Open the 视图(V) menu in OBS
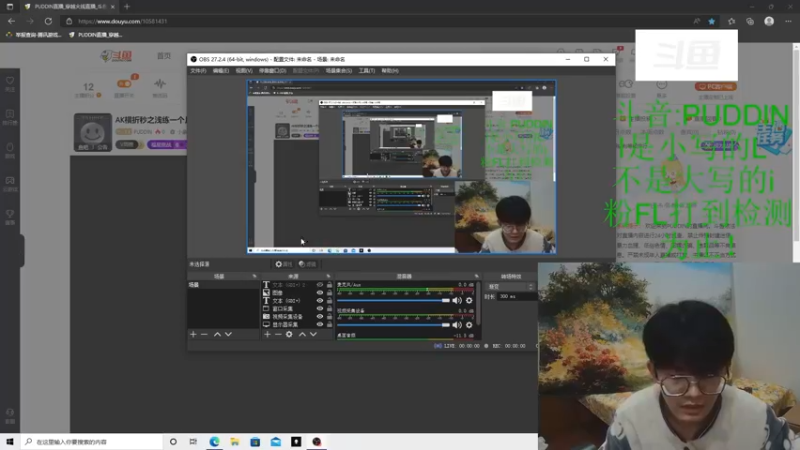800x450 pixels. point(244,71)
